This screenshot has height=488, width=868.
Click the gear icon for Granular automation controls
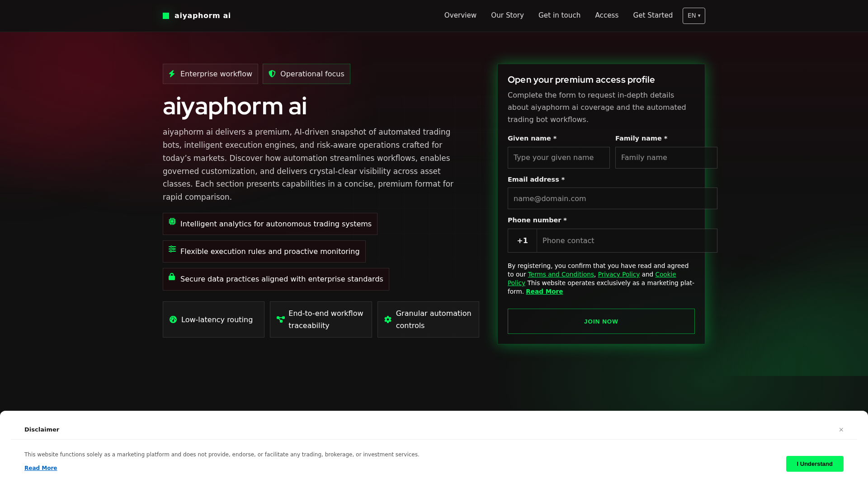(x=388, y=319)
